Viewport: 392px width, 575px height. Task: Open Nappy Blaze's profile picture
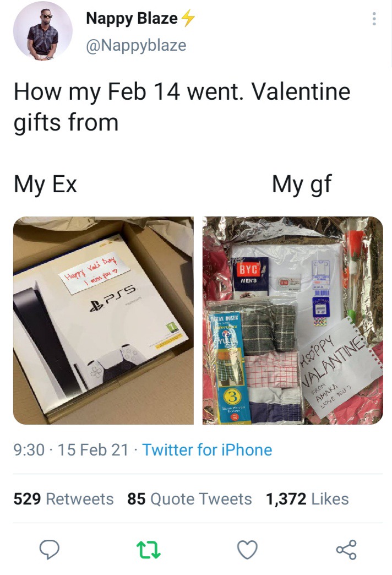pyautogui.click(x=42, y=31)
